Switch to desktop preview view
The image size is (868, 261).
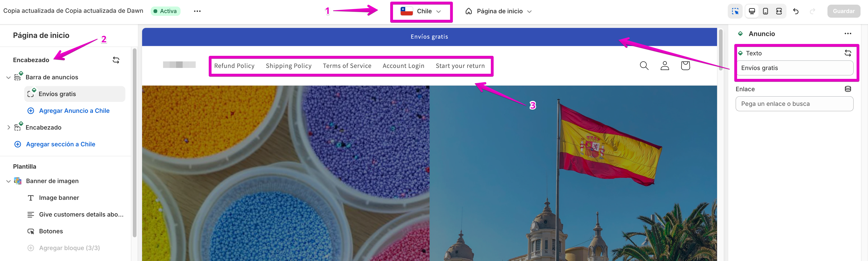coord(752,11)
